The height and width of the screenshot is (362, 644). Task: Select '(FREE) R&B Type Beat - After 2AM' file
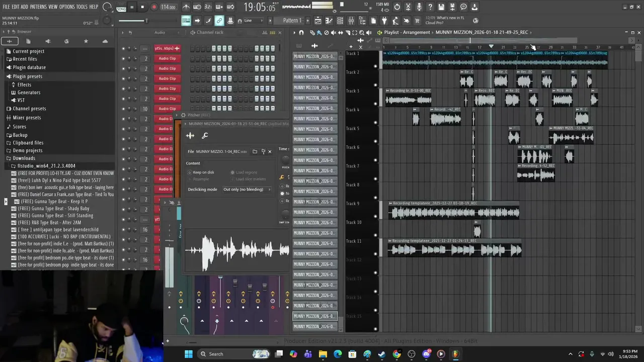click(x=49, y=223)
